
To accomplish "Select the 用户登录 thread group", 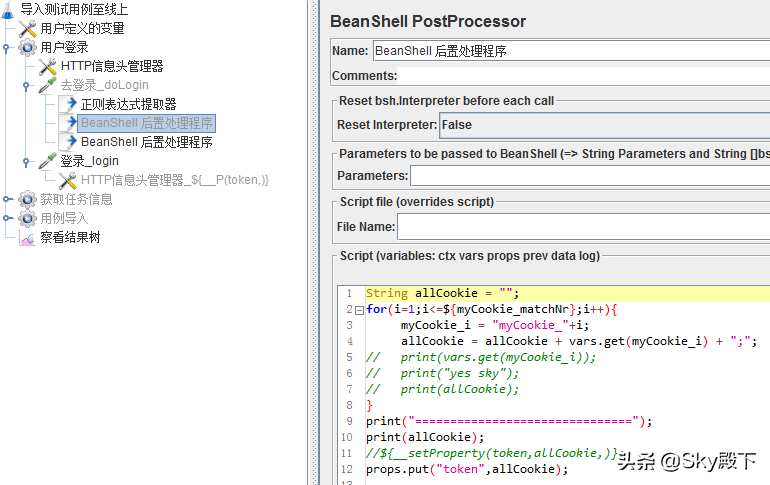I will pyautogui.click(x=64, y=48).
